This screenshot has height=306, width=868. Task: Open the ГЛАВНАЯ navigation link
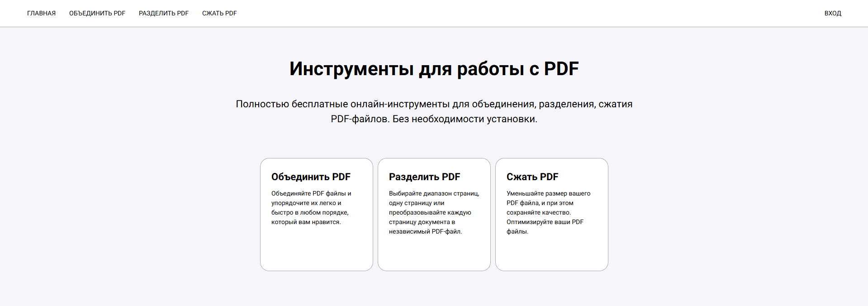pos(41,13)
